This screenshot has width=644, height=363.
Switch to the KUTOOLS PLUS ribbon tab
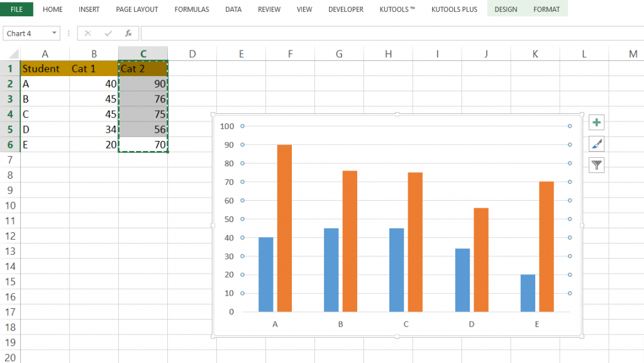coord(454,9)
